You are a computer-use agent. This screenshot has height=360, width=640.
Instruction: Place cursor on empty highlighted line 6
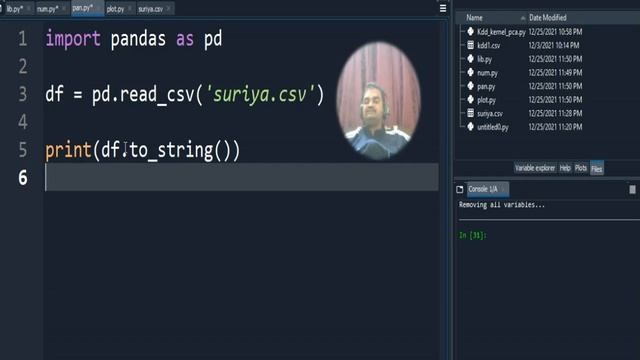pos(242,177)
